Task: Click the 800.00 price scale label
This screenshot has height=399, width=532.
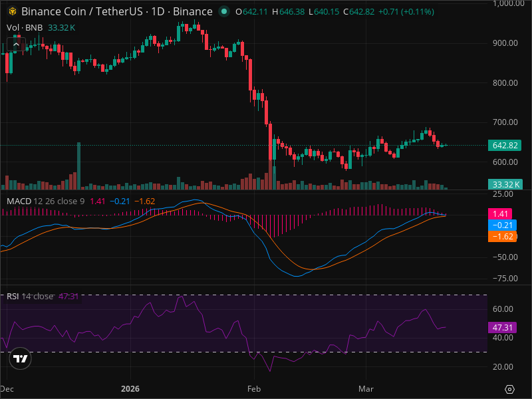Action: 505,82
